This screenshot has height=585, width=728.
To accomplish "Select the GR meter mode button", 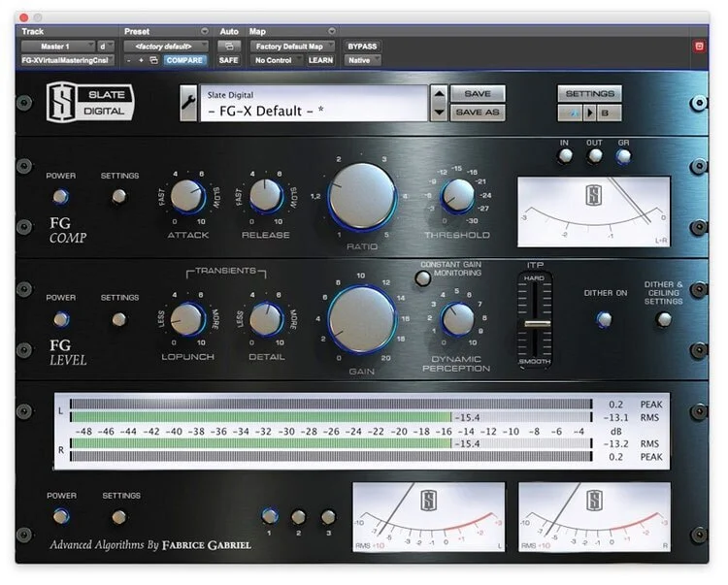I will click(623, 156).
